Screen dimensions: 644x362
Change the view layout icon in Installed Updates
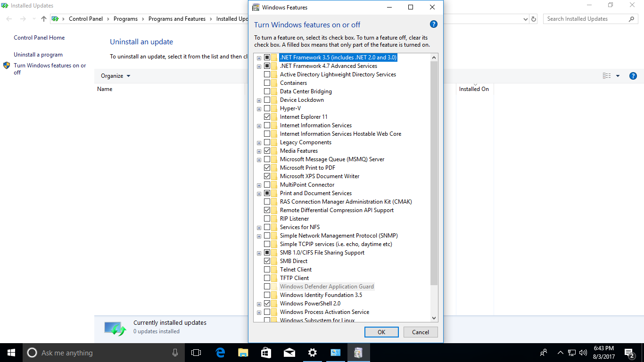[x=607, y=76]
